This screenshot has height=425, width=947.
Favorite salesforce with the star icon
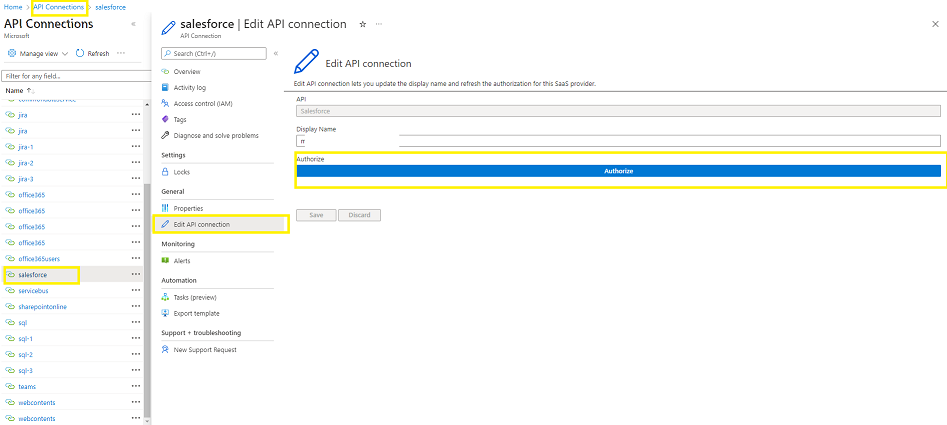363,24
